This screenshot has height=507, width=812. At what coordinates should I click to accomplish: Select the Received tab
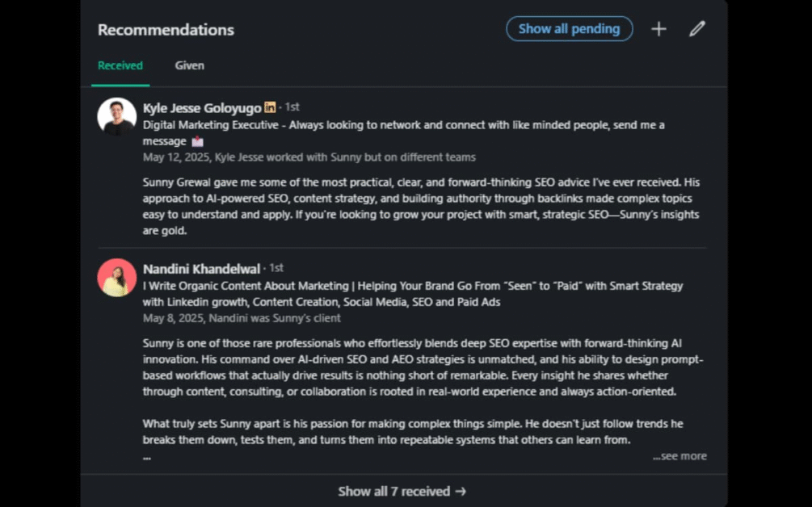click(120, 65)
